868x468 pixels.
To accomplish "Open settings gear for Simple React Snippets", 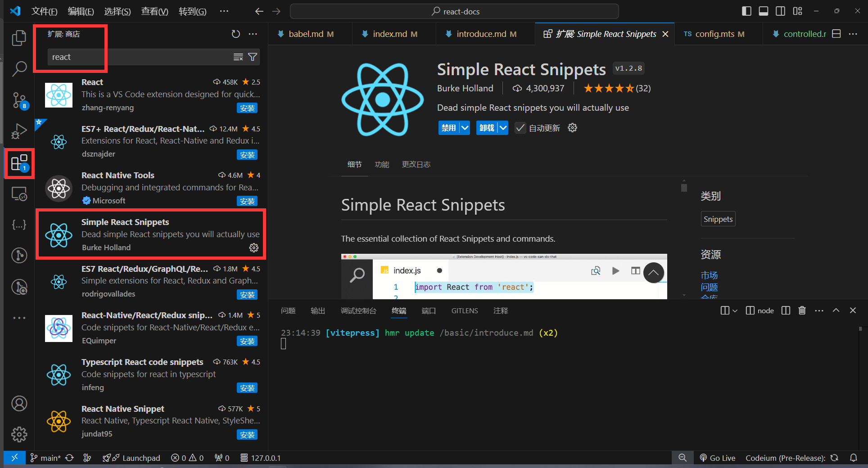I will pyautogui.click(x=253, y=247).
